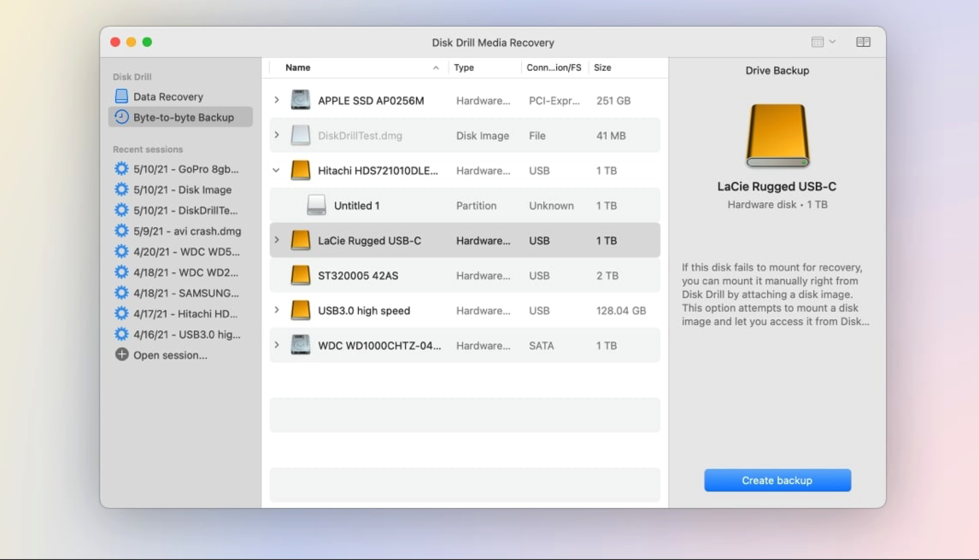Click the Hitachi HDS721010DLE orange drive icon
Image resolution: width=979 pixels, height=560 pixels.
[x=301, y=170]
